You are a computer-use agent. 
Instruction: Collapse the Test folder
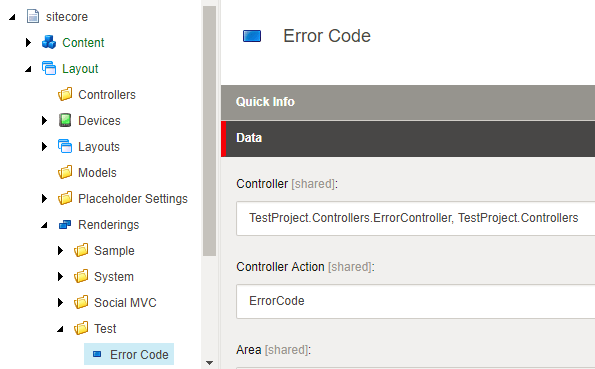point(60,329)
